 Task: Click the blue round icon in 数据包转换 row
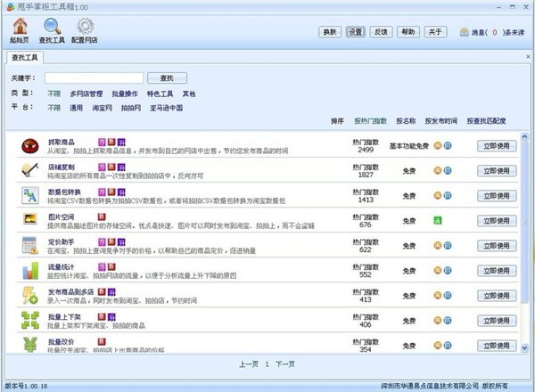pyautogui.click(x=448, y=195)
